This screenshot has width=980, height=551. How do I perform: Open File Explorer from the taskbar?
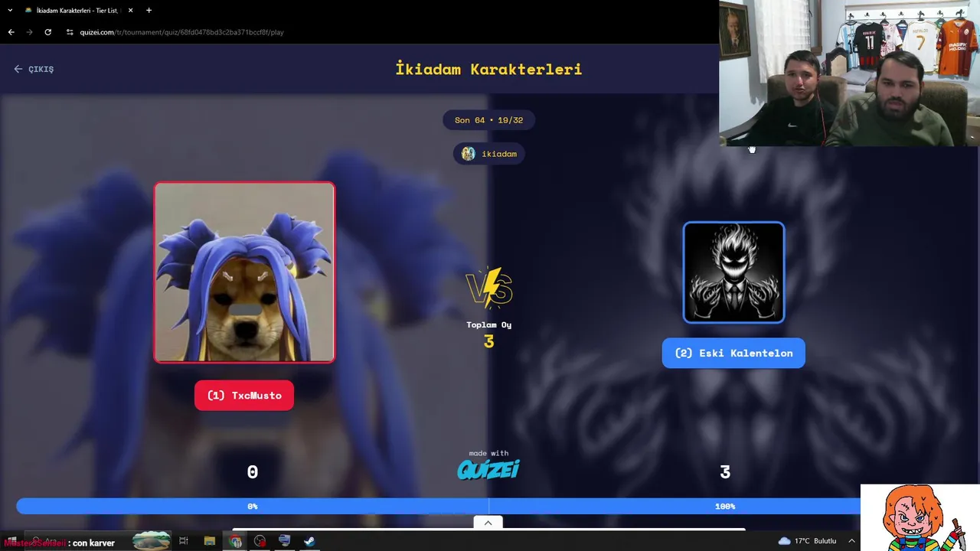click(x=210, y=541)
